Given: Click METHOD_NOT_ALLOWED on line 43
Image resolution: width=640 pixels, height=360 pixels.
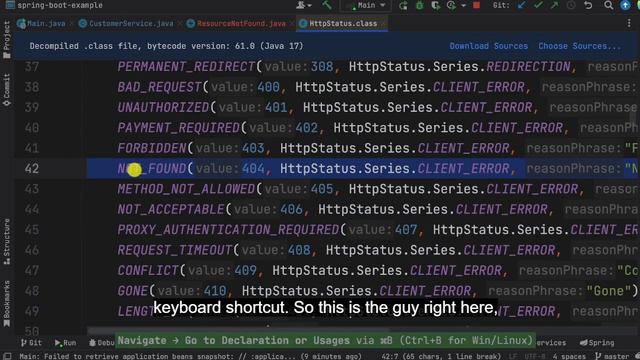Looking at the screenshot, I should click(187, 189).
